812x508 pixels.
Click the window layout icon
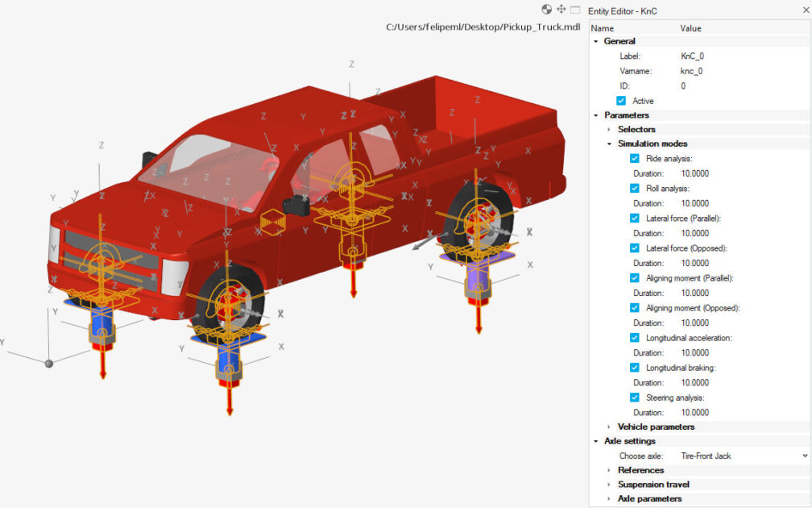[x=575, y=10]
